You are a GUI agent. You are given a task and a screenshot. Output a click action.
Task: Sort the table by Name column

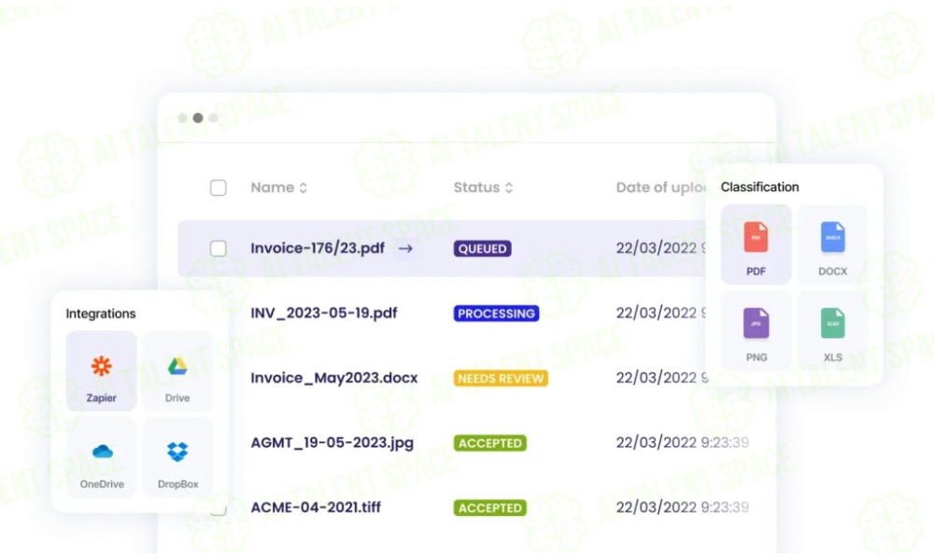303,188
